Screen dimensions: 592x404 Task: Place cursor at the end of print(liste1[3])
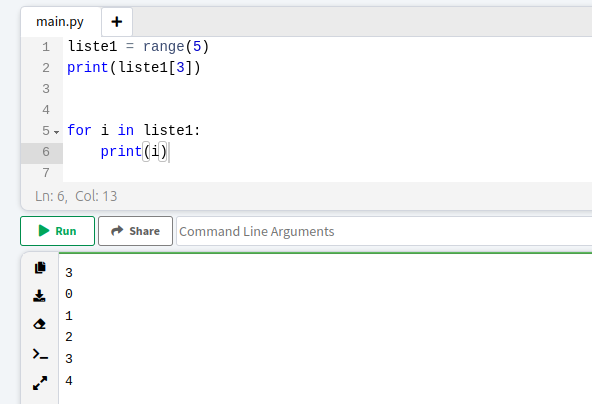pos(201,68)
